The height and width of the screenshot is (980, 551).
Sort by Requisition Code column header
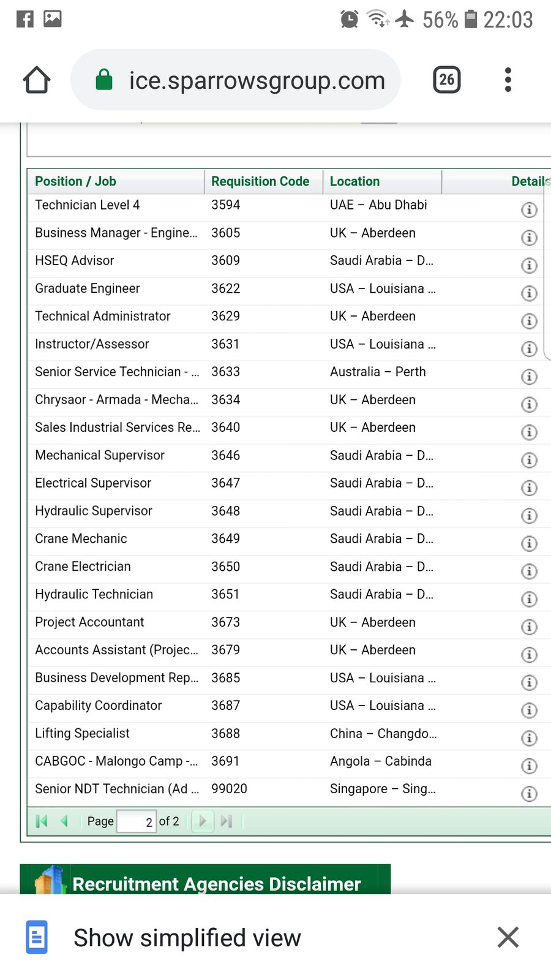260,181
